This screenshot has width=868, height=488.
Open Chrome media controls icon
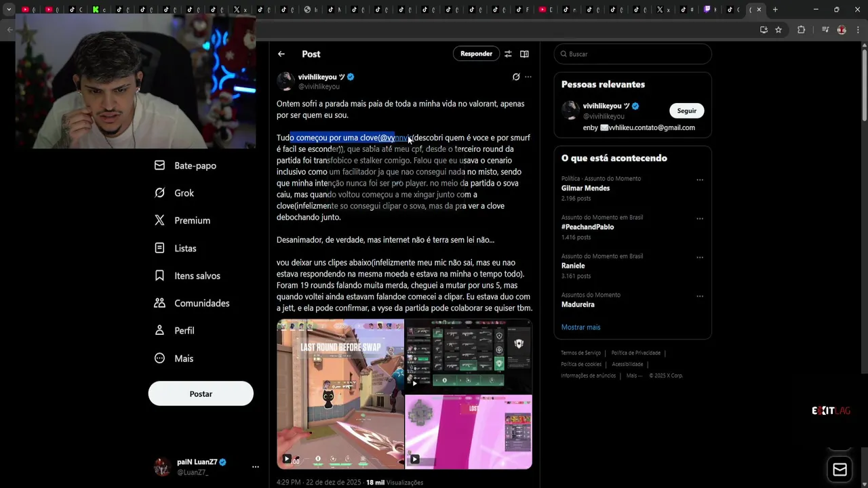[825, 30]
